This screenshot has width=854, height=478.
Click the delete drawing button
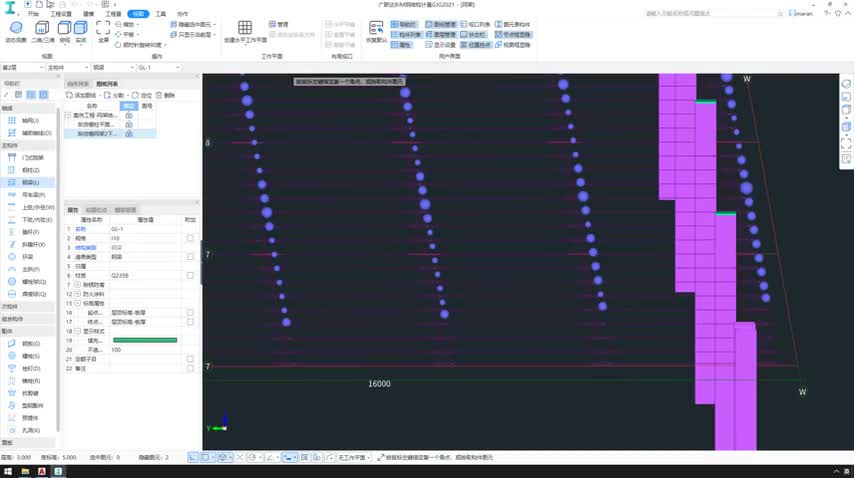coord(166,95)
